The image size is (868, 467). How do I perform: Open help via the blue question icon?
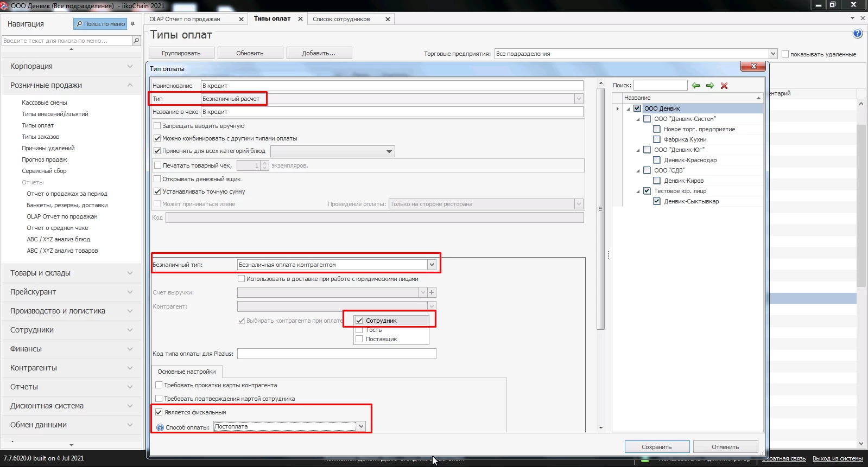pyautogui.click(x=858, y=34)
